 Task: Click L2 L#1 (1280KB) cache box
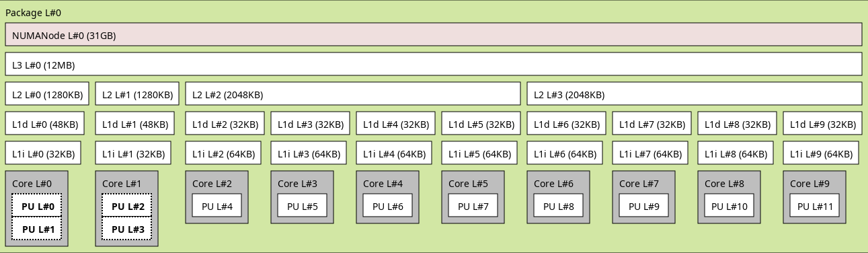tap(137, 94)
